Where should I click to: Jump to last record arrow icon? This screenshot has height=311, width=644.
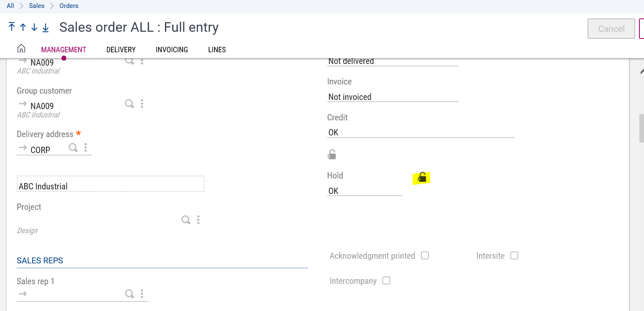point(46,27)
